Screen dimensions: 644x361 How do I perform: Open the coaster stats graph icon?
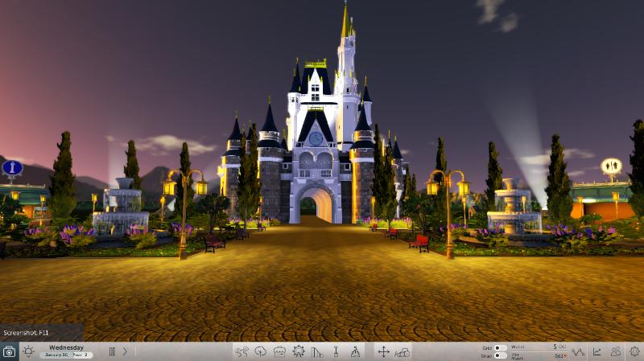coord(578,351)
